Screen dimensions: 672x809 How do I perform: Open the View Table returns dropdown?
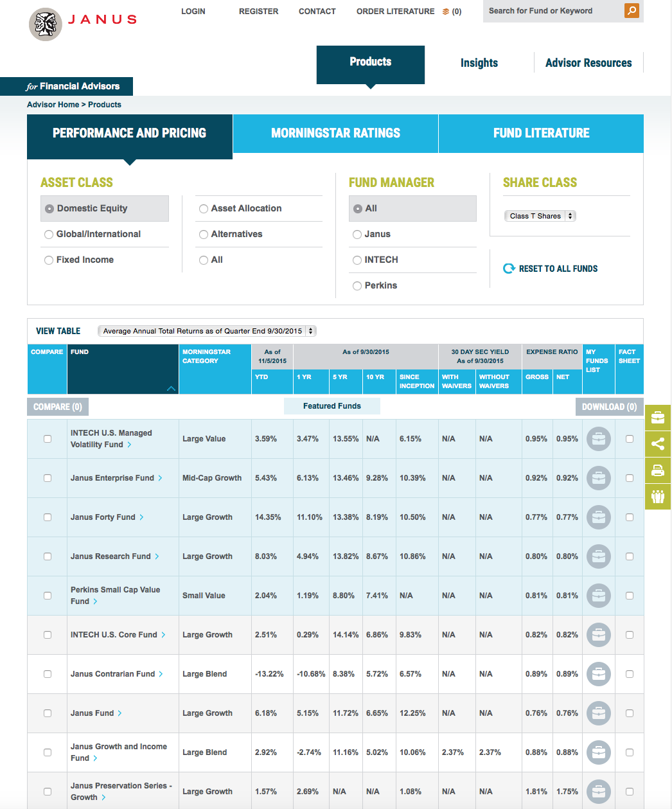click(x=207, y=331)
